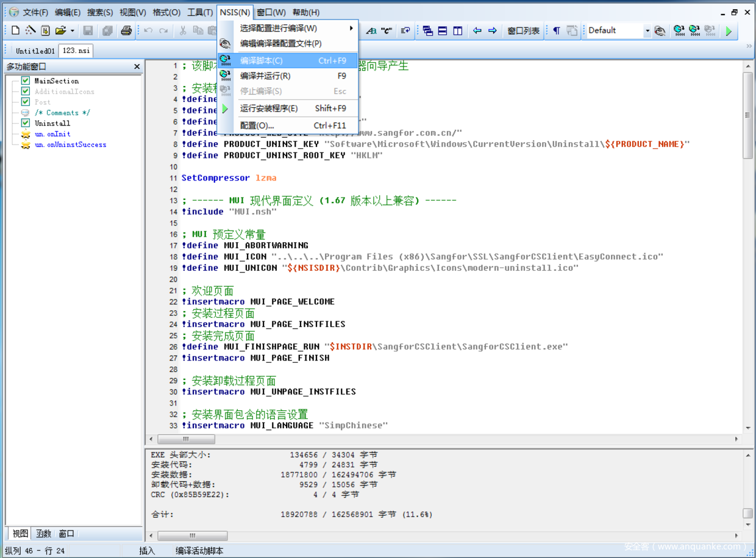Screen dimensions: 756x558
Task: Uncheck the MainSection checkbox
Action: click(26, 80)
